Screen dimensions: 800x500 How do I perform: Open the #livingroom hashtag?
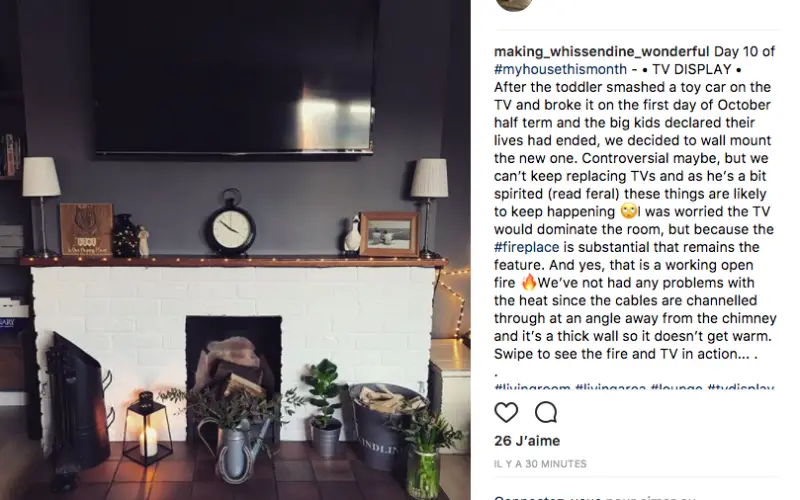point(532,387)
